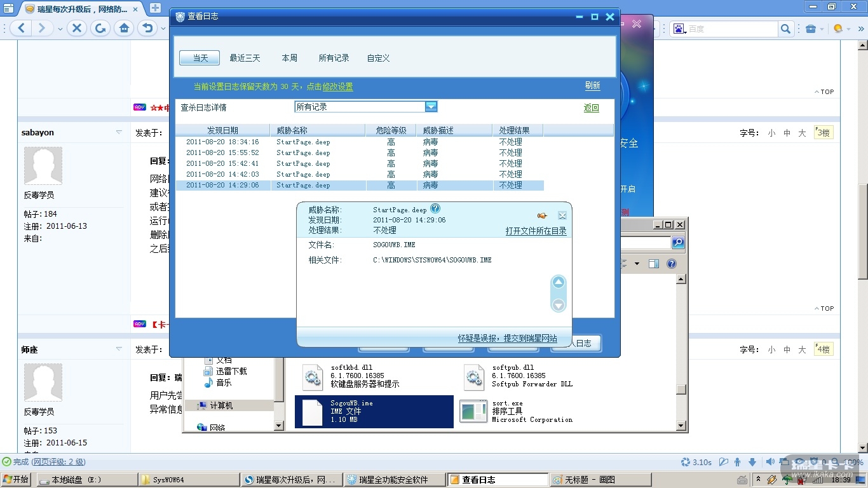Select the 当天 log tab

coord(200,58)
